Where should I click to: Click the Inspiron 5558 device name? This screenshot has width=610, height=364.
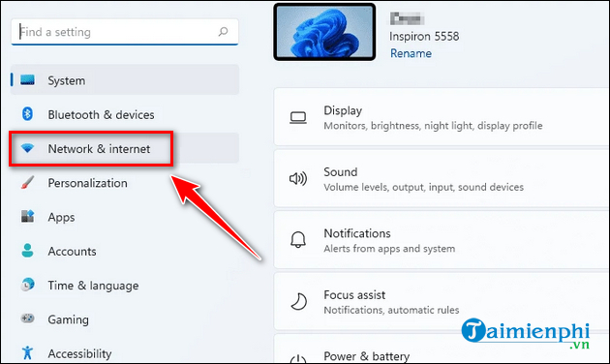424,36
